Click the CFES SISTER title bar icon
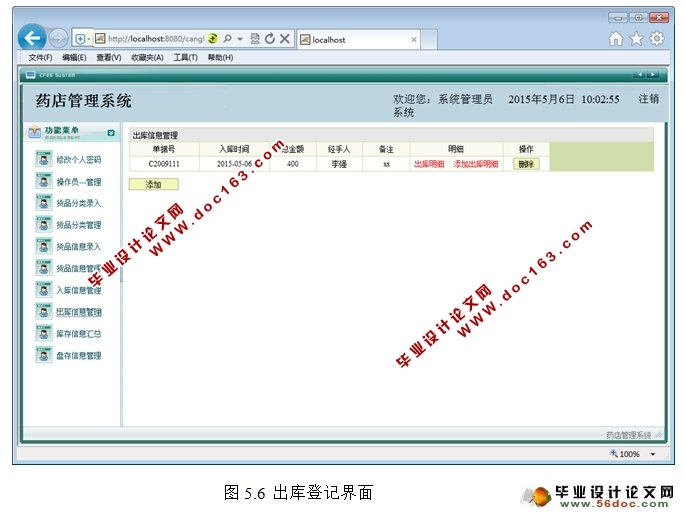Viewport: 684px width, 514px height. click(x=31, y=75)
